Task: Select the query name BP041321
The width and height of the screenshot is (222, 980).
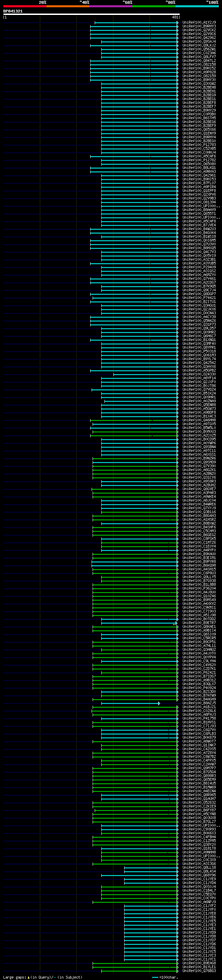Action: point(13,11)
